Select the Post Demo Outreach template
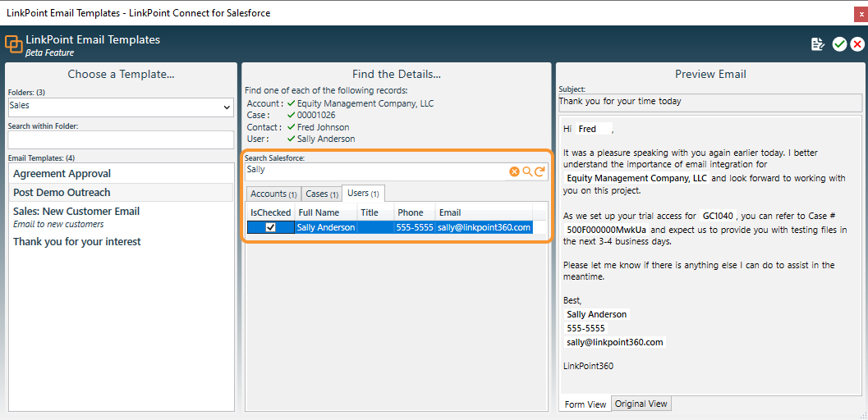Screen dimensions: 868x420 (122, 192)
